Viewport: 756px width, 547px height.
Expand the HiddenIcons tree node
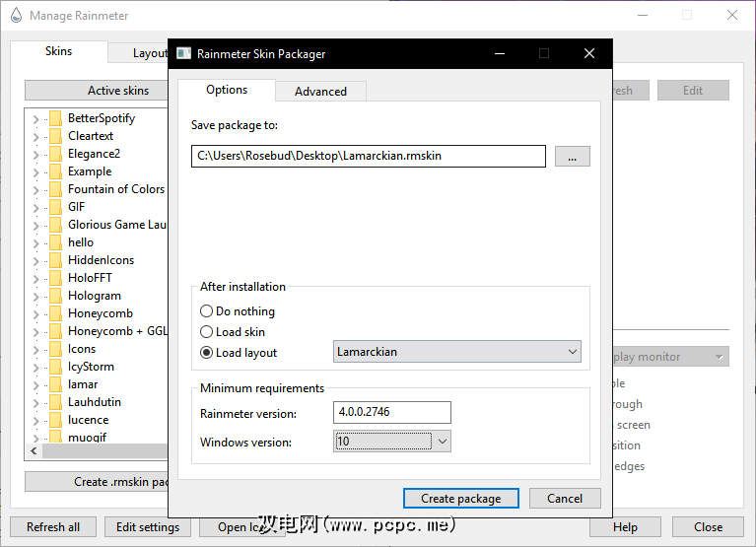pyautogui.click(x=35, y=261)
